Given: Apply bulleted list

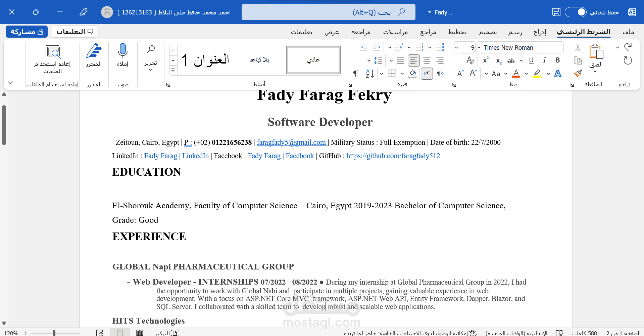Looking at the screenshot, I should pos(440,47).
